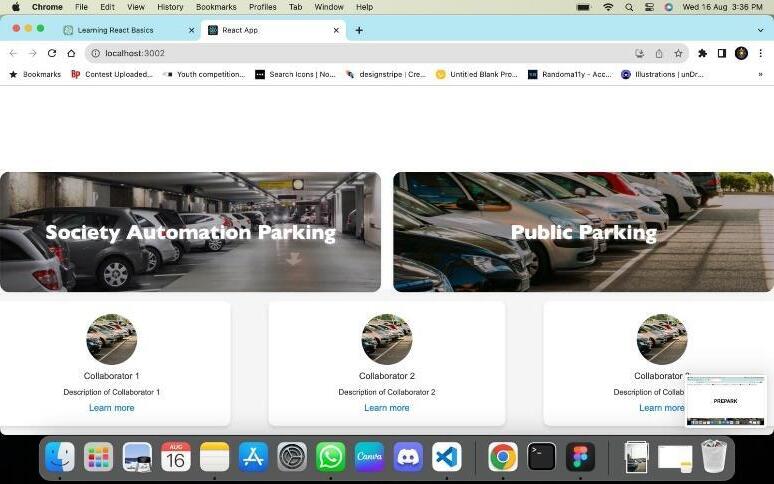Image resolution: width=774 pixels, height=484 pixels.
Task: Click the share icon in address bar
Action: [659, 53]
